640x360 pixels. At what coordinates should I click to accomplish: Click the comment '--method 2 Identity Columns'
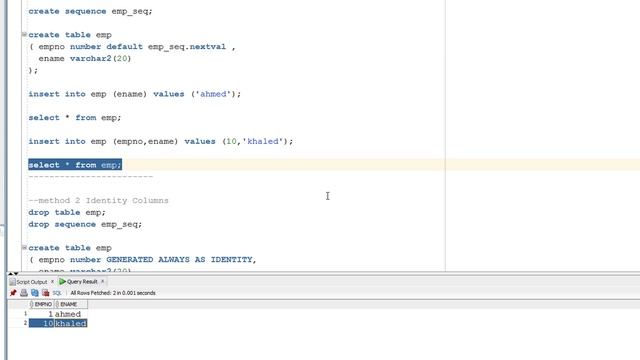click(x=98, y=200)
